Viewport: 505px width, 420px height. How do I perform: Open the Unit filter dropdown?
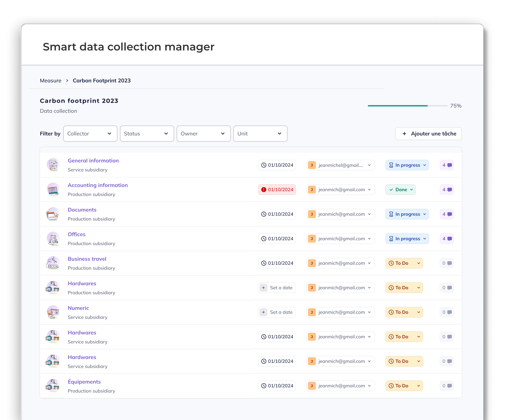click(260, 134)
